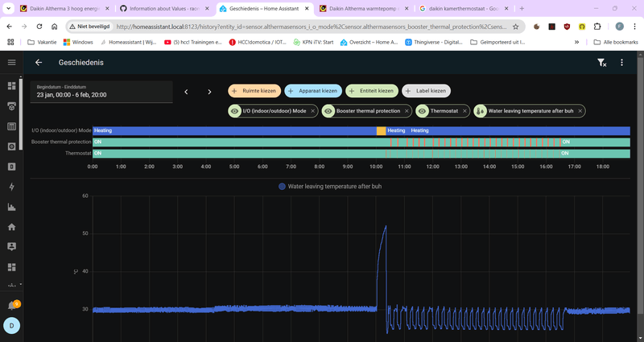Toggle the Water leaving temperature chip icon
The width and height of the screenshot is (644, 342).
[x=480, y=111]
